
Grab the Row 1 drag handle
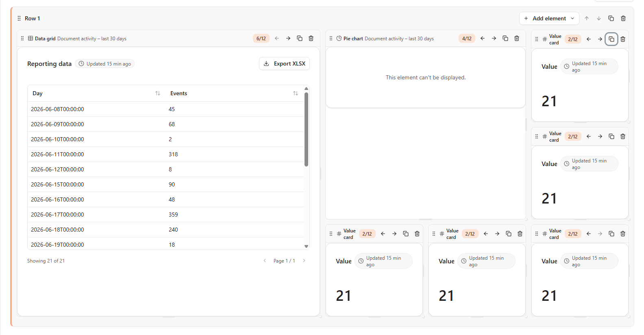[x=19, y=18]
